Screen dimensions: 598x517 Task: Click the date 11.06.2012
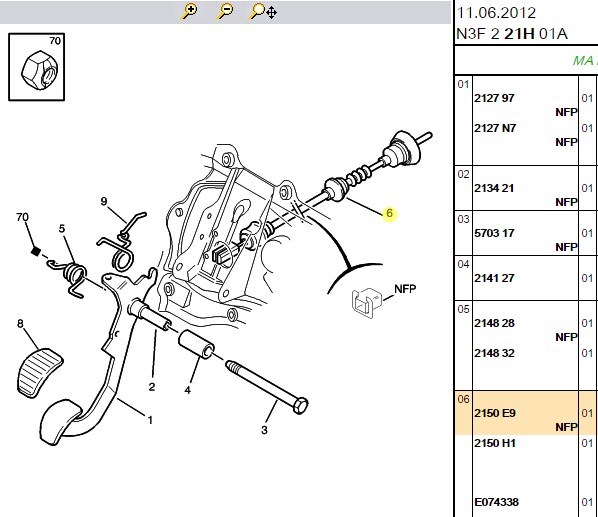pyautogui.click(x=496, y=13)
